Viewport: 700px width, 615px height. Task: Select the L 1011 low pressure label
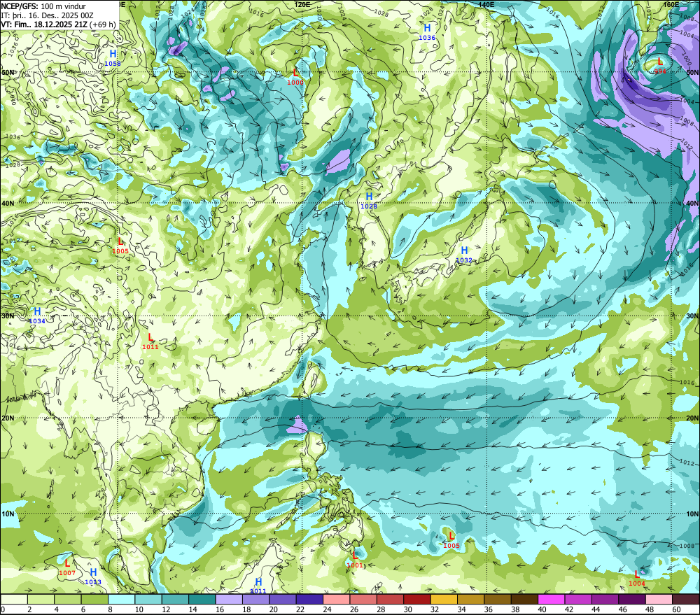click(x=150, y=341)
